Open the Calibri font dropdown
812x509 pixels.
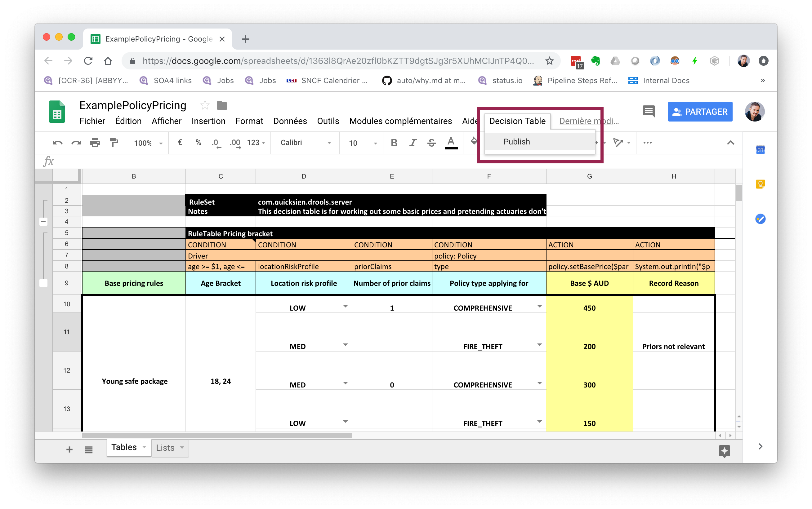306,143
